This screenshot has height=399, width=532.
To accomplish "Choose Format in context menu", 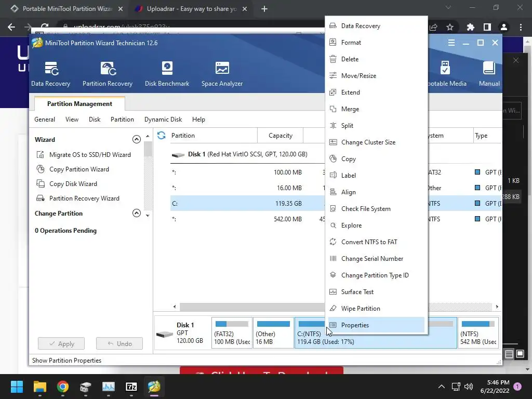I will coord(376,43).
